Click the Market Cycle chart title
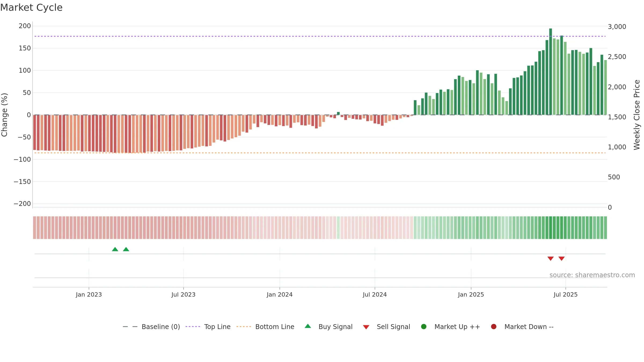The image size is (644, 362). pos(31,8)
